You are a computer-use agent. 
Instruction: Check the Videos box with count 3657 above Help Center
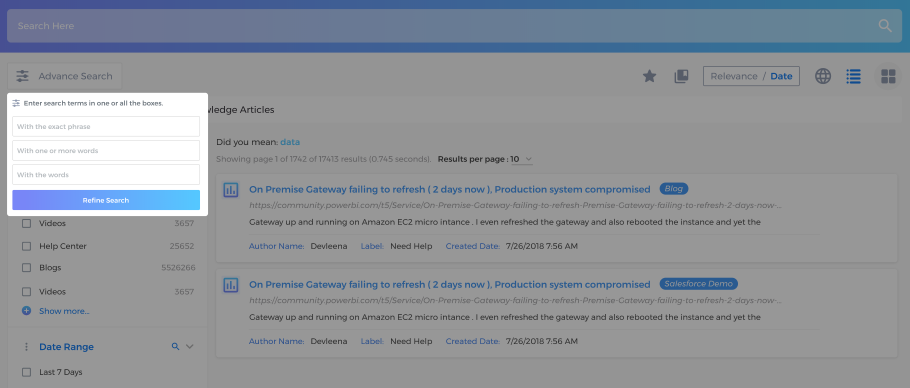(26, 223)
